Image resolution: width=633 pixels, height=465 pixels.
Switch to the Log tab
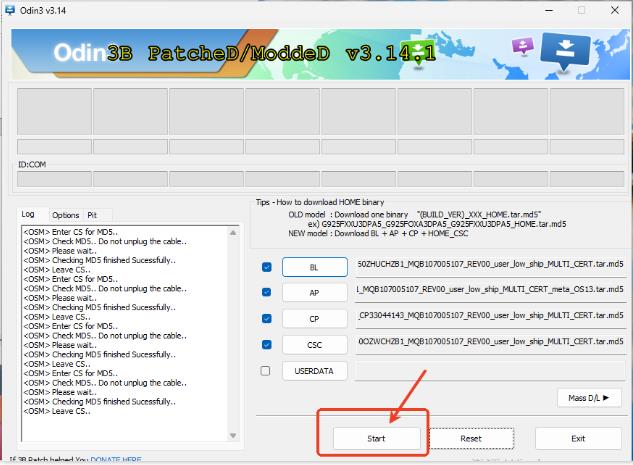coord(28,214)
